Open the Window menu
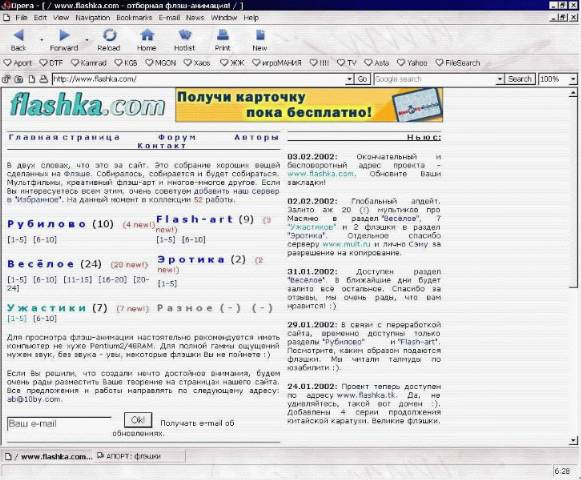Screen dimensions: 581x480 (224, 18)
